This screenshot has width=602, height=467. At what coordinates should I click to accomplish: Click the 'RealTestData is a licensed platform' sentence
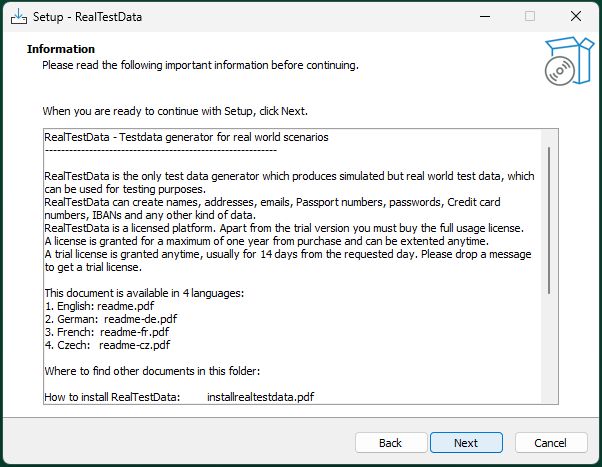[x=284, y=228]
